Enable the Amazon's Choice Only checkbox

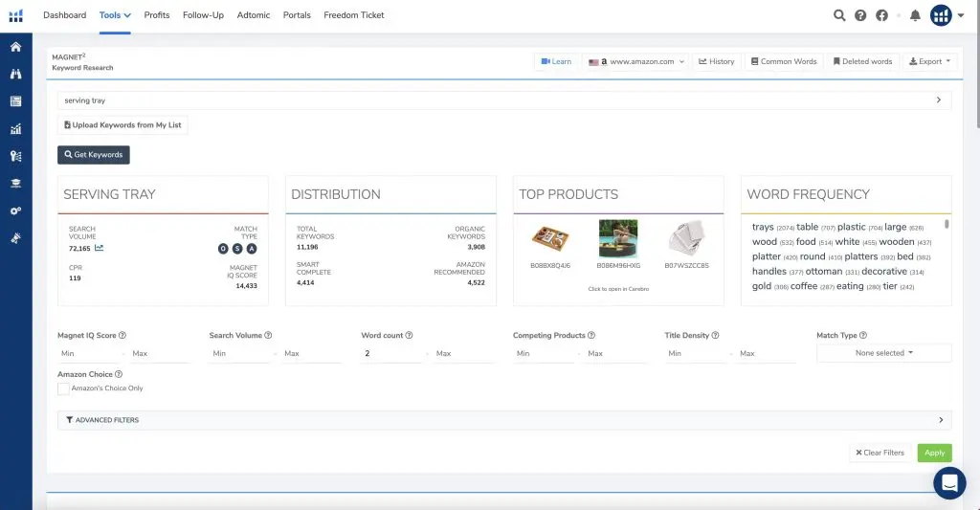coord(63,388)
